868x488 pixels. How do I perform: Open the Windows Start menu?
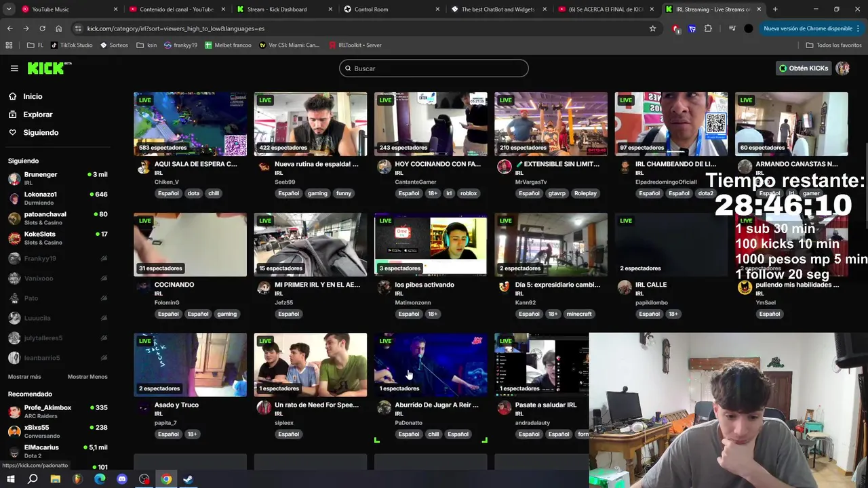coord(10,479)
